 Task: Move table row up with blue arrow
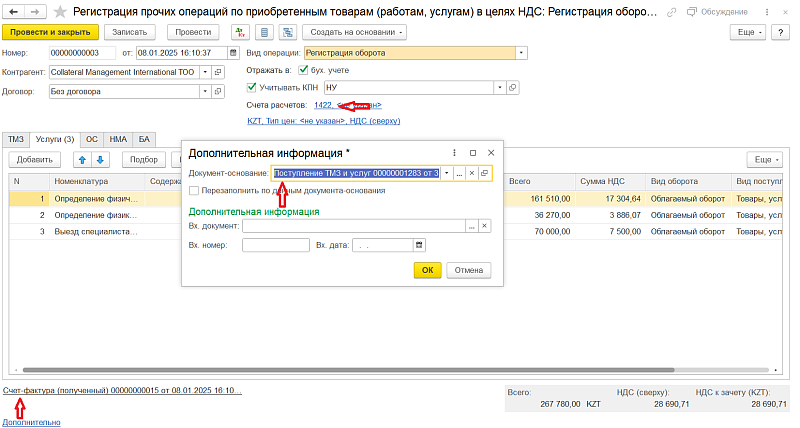coord(82,160)
